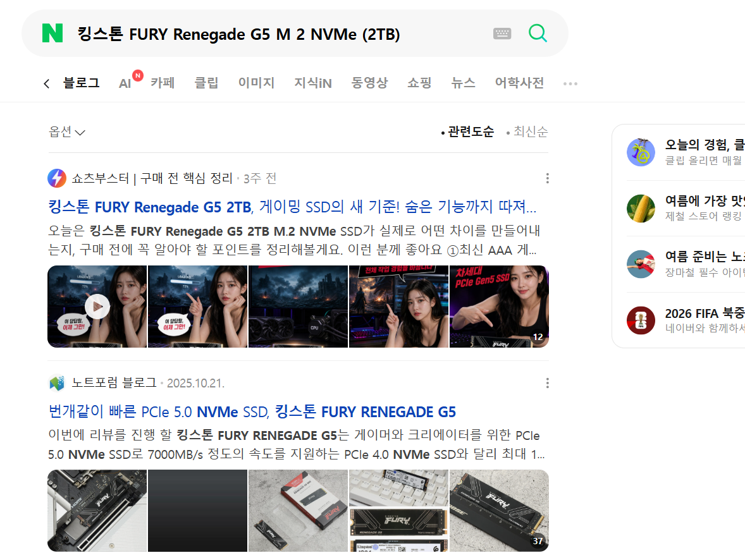The image size is (745, 560).
Task: Expand the 옵션 dropdown
Action: [x=66, y=131]
